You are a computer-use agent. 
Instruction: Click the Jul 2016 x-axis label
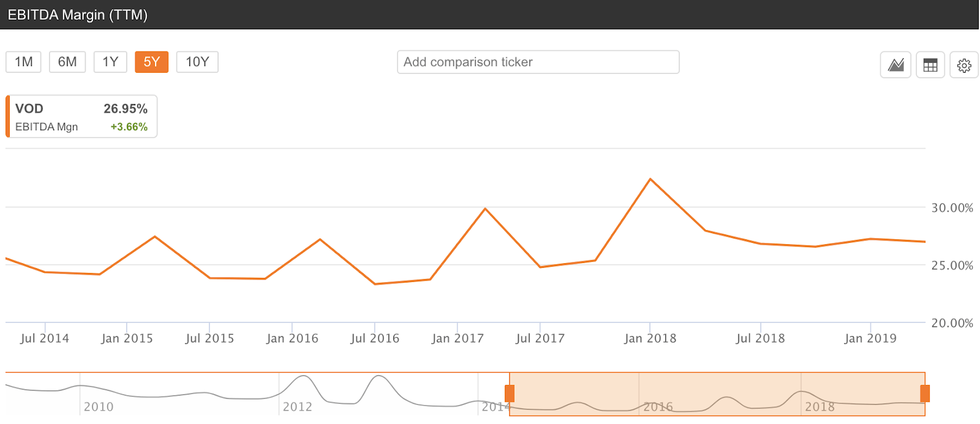tap(375, 338)
